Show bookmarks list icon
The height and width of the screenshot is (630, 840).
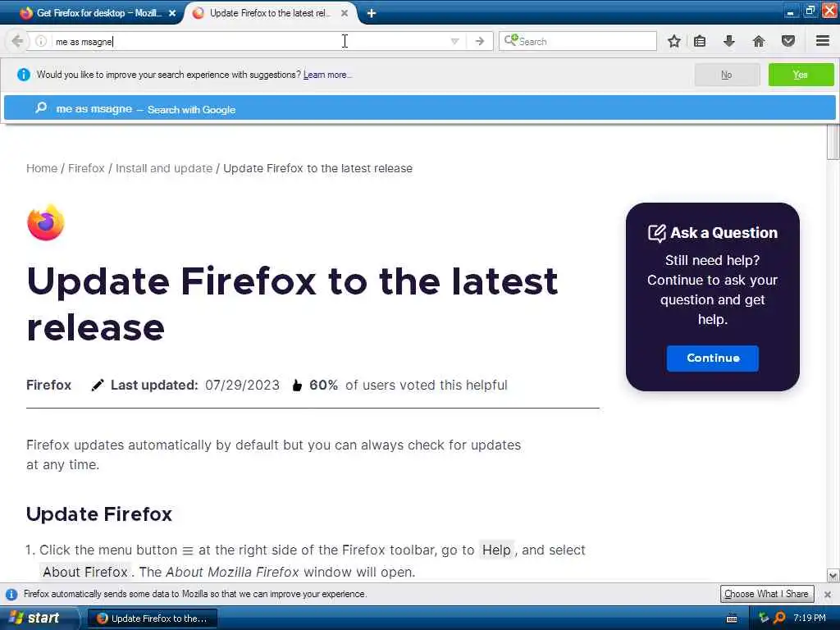pos(700,41)
